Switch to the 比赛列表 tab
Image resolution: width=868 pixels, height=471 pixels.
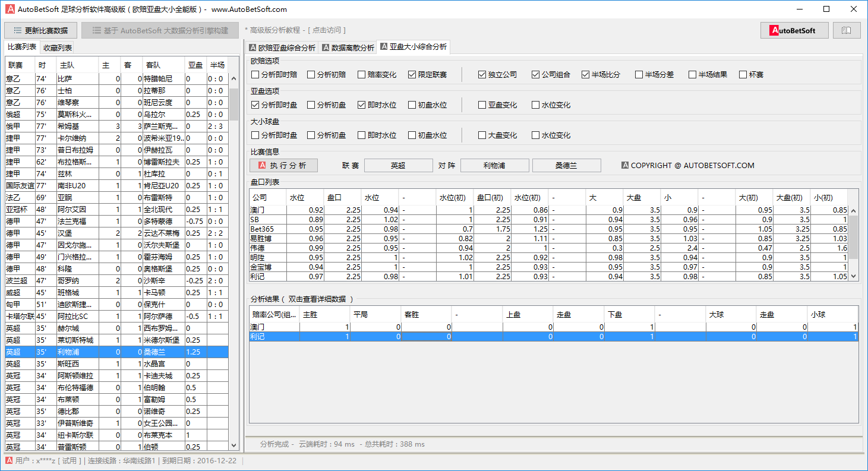(22, 47)
